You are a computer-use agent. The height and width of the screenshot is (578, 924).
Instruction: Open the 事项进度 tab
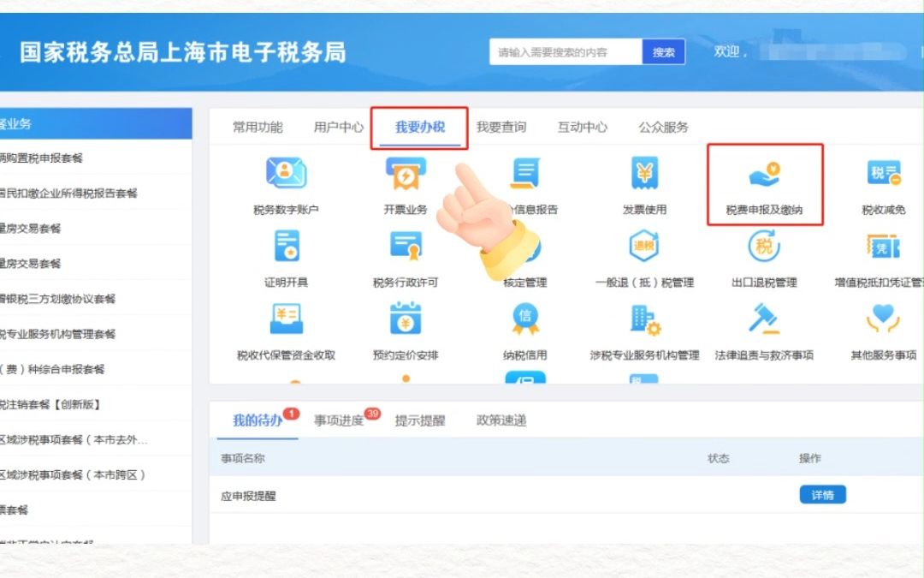pyautogui.click(x=342, y=420)
